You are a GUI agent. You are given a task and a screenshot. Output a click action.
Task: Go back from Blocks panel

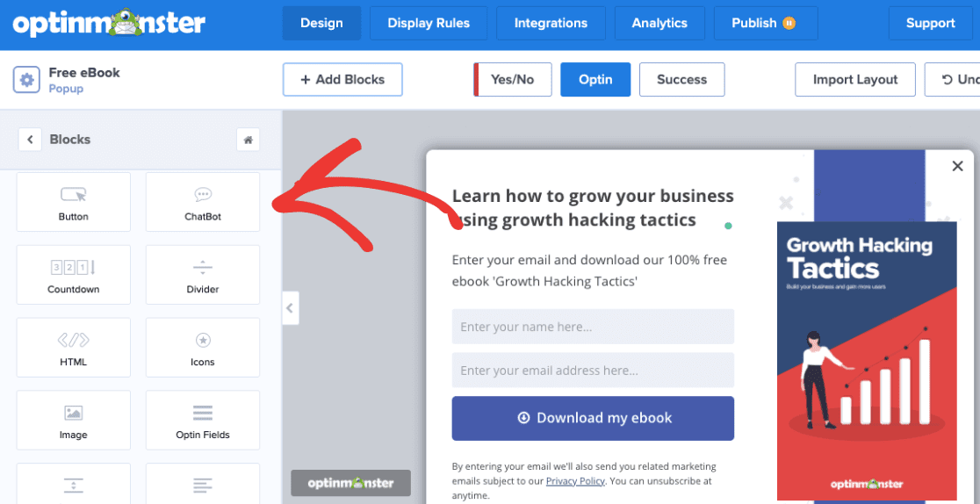pos(30,140)
